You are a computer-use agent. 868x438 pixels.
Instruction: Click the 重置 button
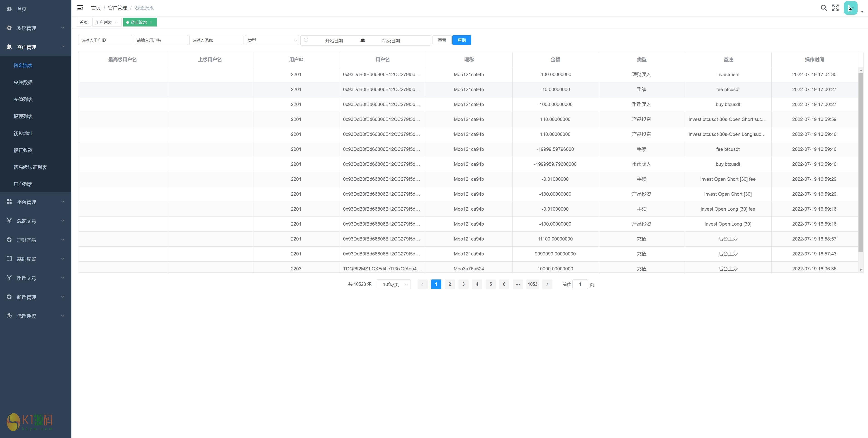pos(442,40)
